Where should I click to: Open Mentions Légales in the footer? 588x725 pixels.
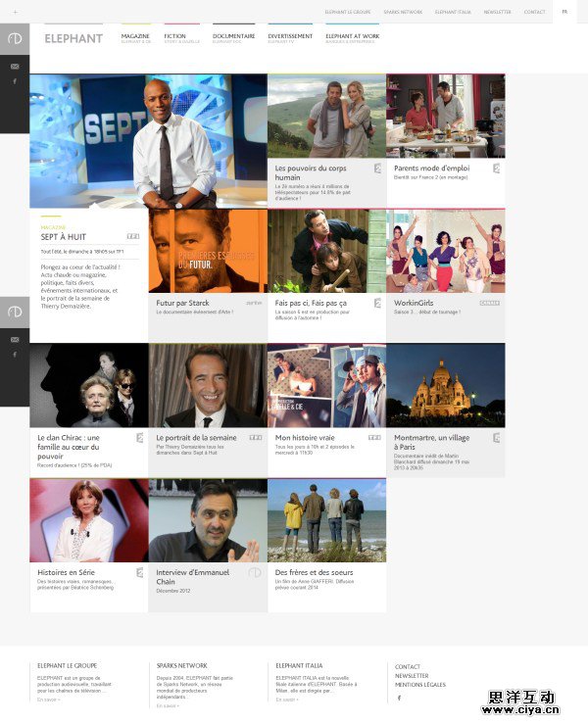pyautogui.click(x=419, y=685)
